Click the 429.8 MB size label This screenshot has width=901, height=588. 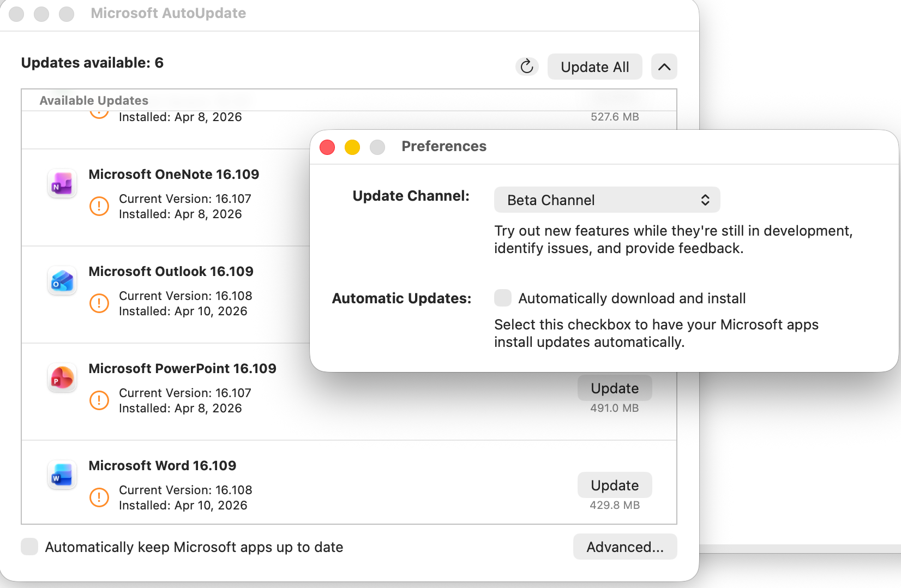click(x=615, y=505)
